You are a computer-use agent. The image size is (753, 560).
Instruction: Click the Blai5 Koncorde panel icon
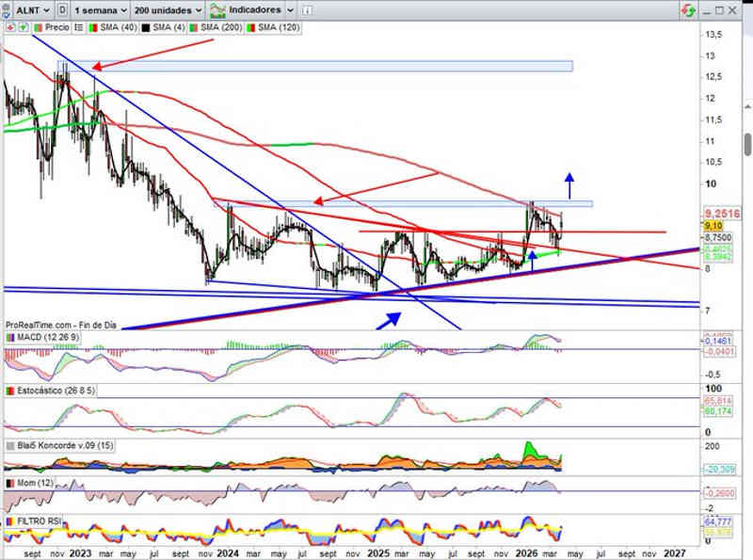(x=9, y=444)
